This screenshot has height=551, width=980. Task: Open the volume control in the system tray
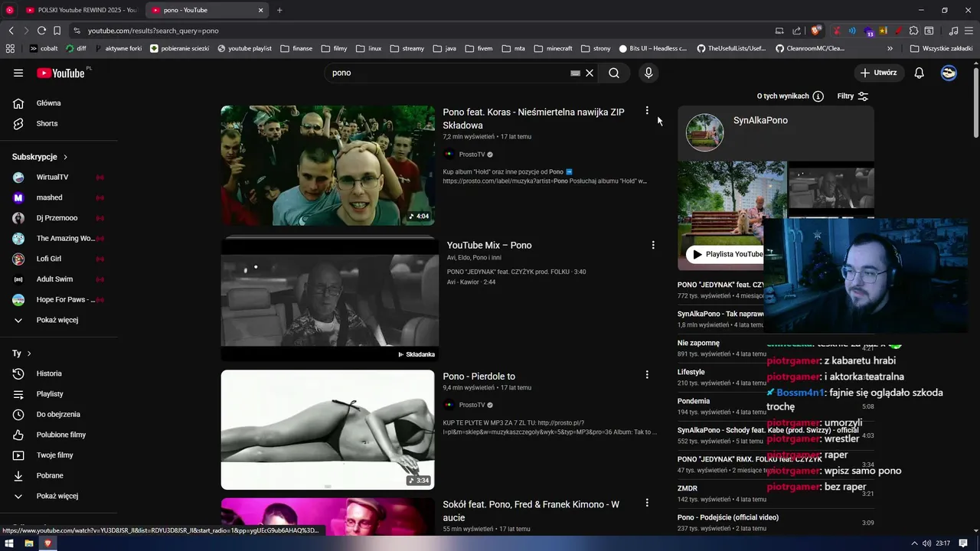click(927, 543)
